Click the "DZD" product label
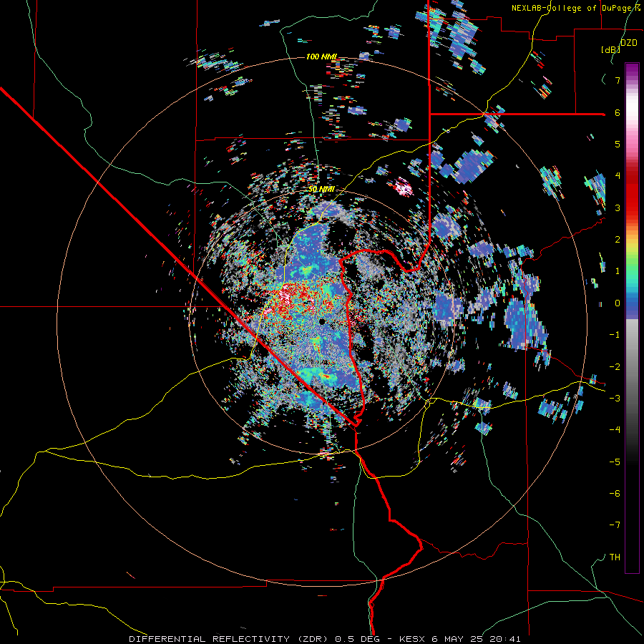 628,42
